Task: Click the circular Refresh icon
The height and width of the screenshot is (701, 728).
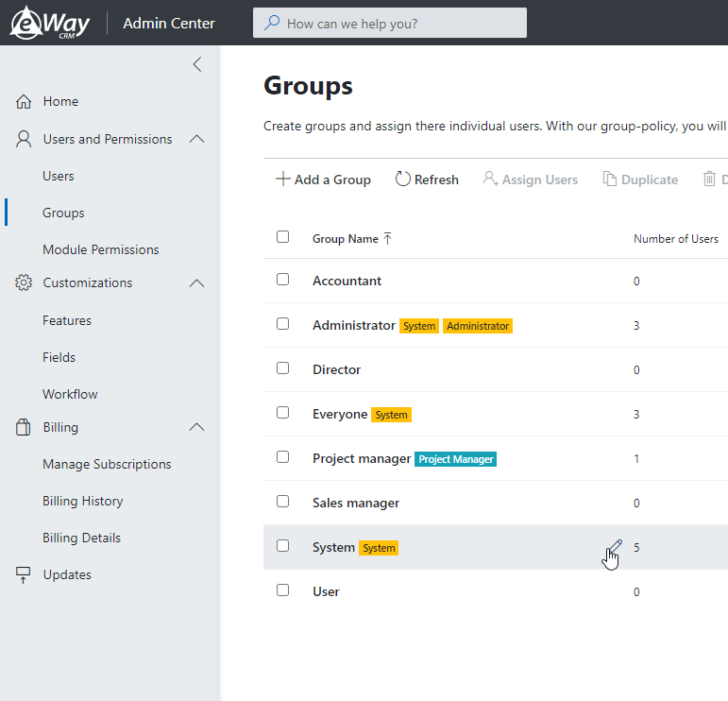Action: (402, 179)
